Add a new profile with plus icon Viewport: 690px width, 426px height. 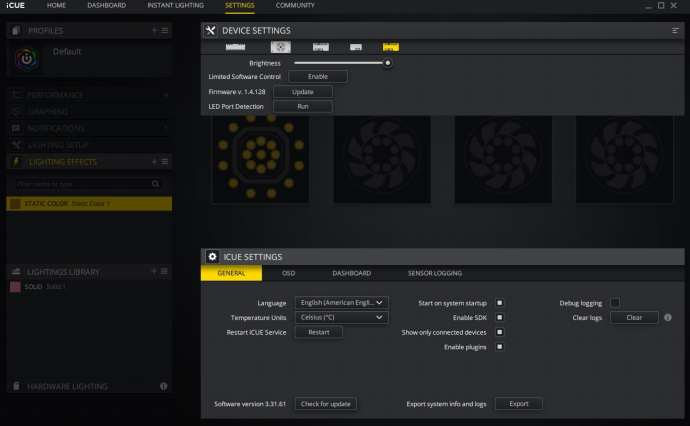pyautogui.click(x=154, y=30)
